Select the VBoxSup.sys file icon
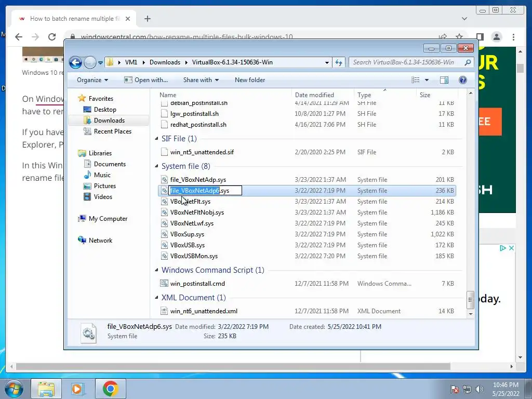This screenshot has width=532, height=399. [164, 234]
